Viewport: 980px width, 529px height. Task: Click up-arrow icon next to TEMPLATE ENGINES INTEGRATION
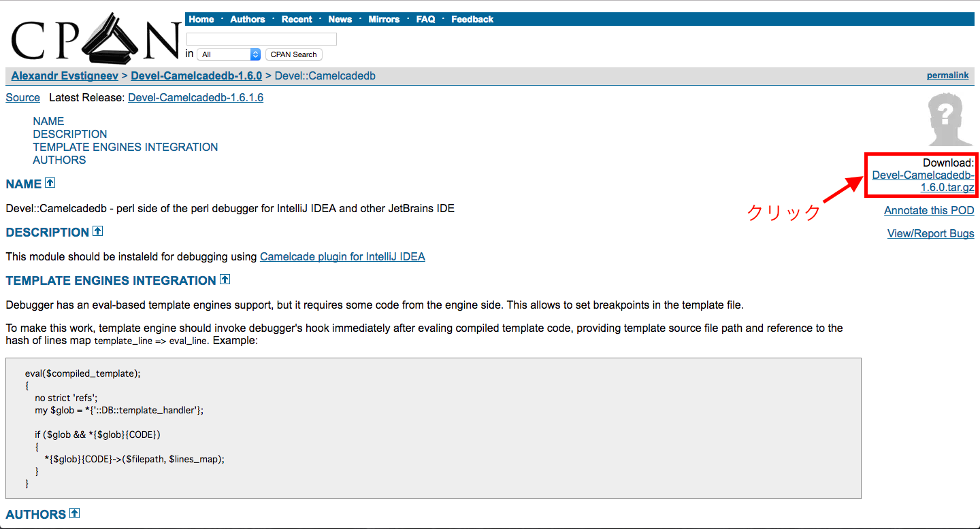click(225, 279)
